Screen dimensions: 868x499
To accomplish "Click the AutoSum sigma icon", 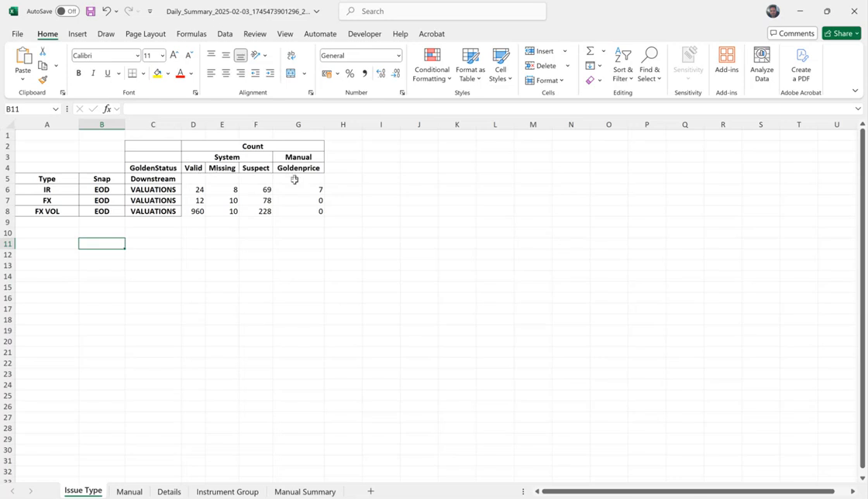I will (590, 51).
